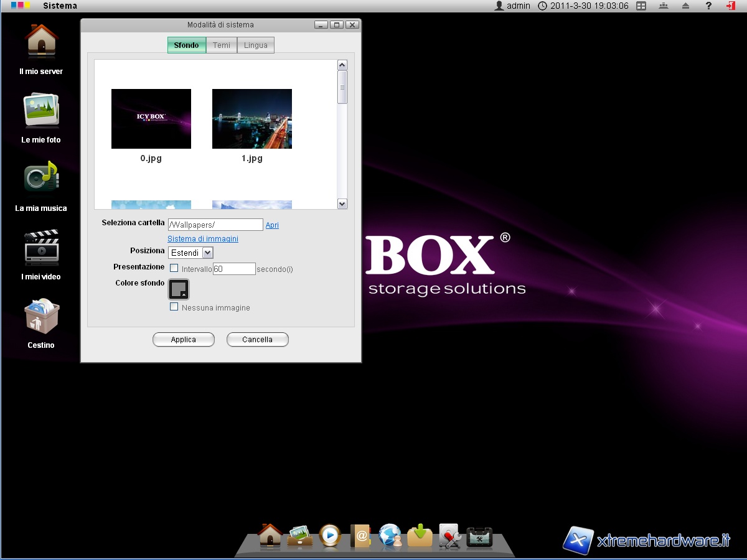Viewport: 747px width, 560px height.
Task: Expand the Posiziona dropdown set to Estendi
Action: point(192,253)
